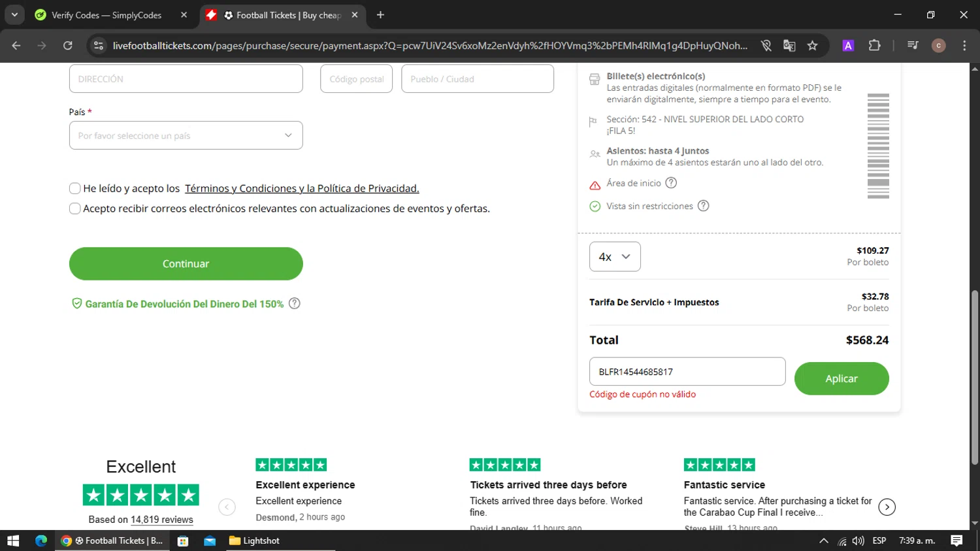The height and width of the screenshot is (551, 980).
Task: Check the Términos y Condiciones acceptance box
Action: click(x=75, y=188)
